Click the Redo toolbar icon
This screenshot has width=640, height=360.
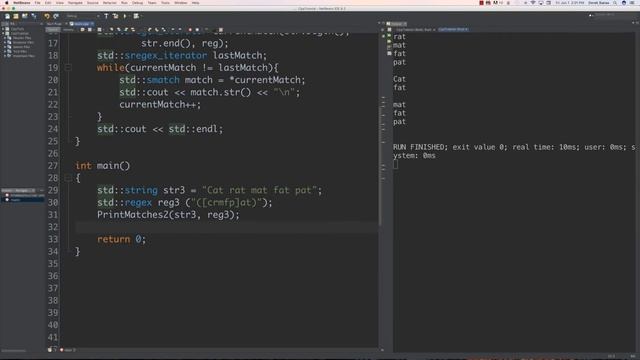pyautogui.click(x=56, y=16)
